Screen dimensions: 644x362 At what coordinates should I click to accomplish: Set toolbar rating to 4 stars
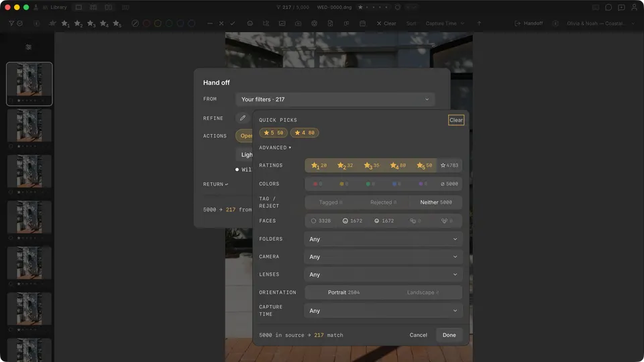104,24
